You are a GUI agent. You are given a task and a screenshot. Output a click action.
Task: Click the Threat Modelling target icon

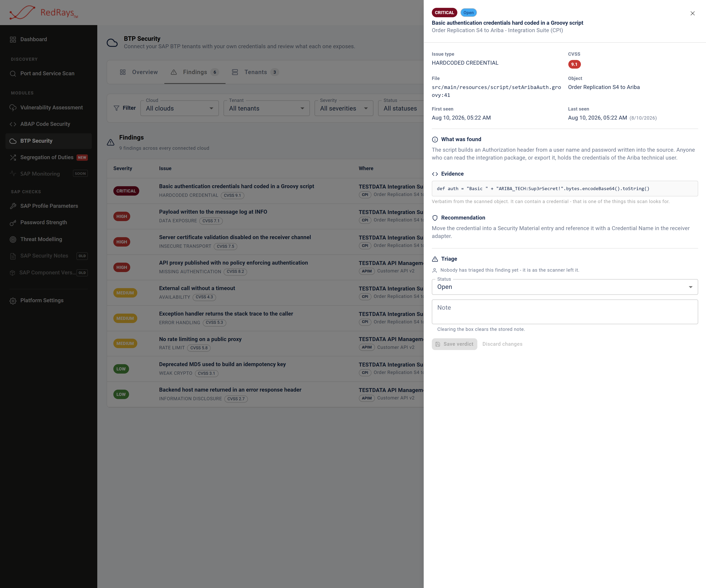[x=13, y=239]
